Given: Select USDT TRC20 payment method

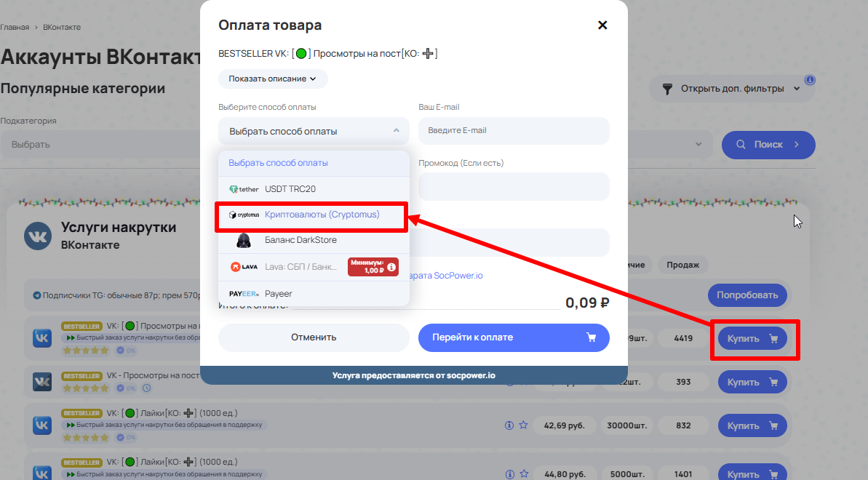Looking at the screenshot, I should click(314, 189).
